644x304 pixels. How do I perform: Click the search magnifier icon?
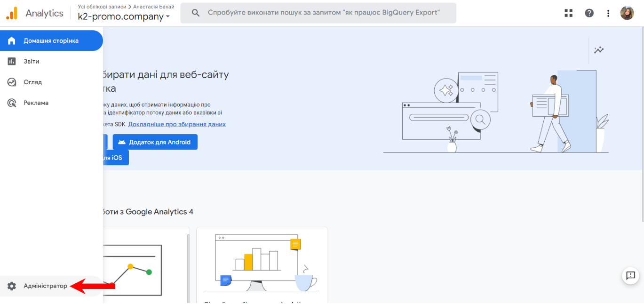pos(195,13)
